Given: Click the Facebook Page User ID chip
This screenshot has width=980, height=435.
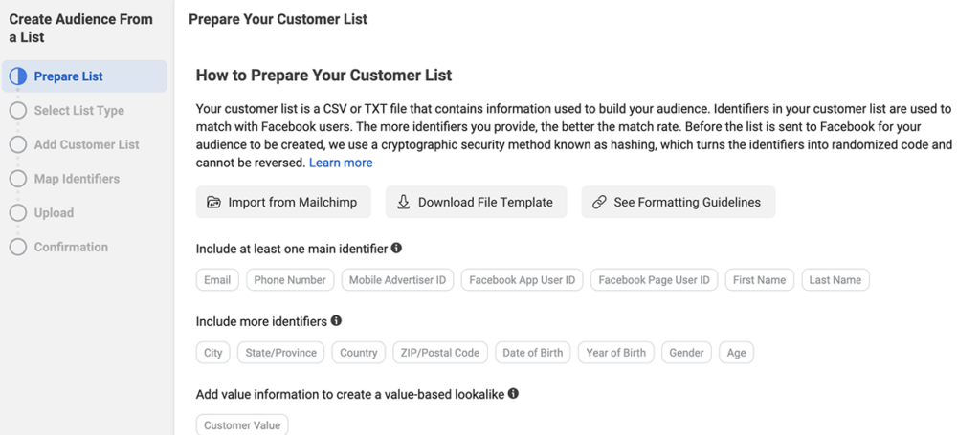Looking at the screenshot, I should point(654,280).
